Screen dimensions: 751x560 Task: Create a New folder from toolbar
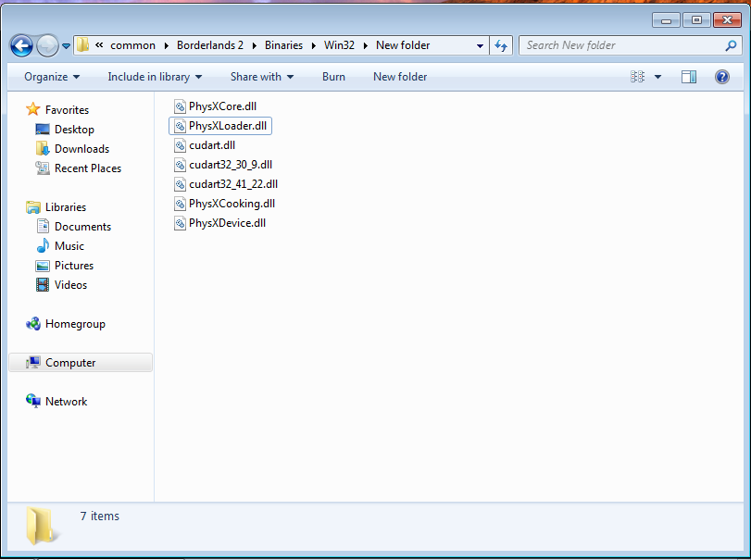tap(400, 77)
